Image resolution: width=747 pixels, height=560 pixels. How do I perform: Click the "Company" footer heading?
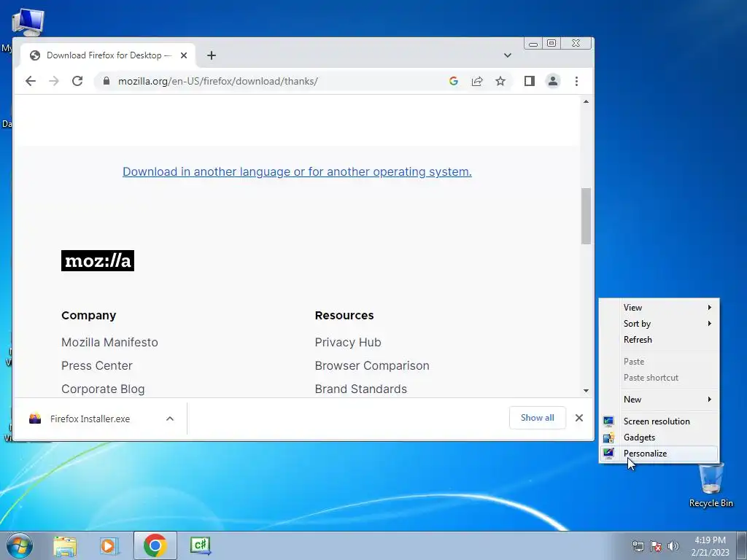tap(88, 315)
